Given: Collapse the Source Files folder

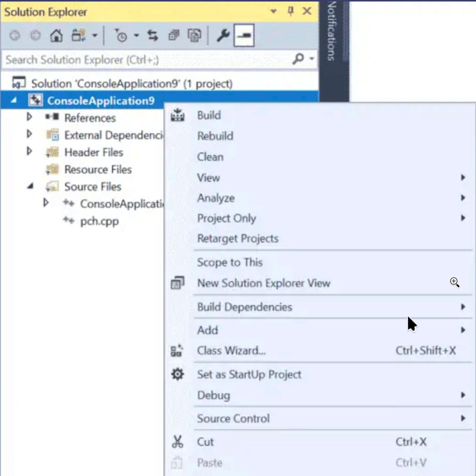Looking at the screenshot, I should 30,186.
